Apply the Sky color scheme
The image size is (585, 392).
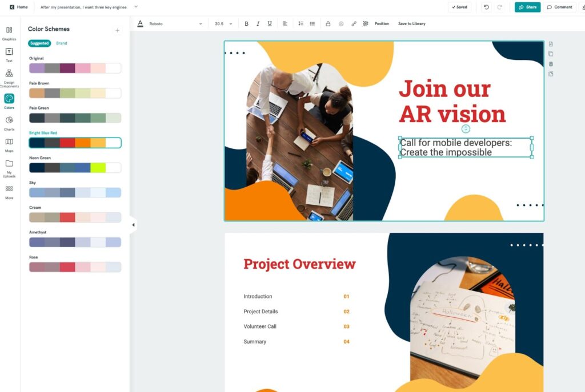coord(75,193)
